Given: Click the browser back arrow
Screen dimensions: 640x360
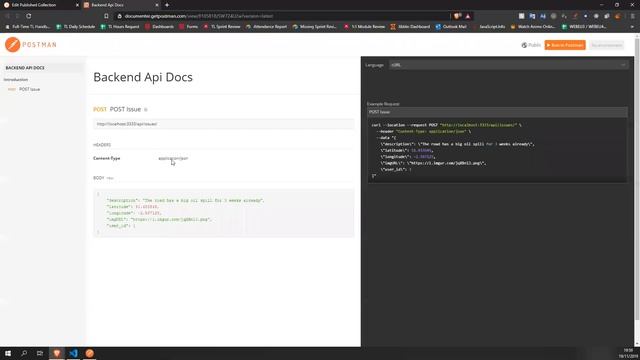Looking at the screenshot, I should tap(7, 16).
